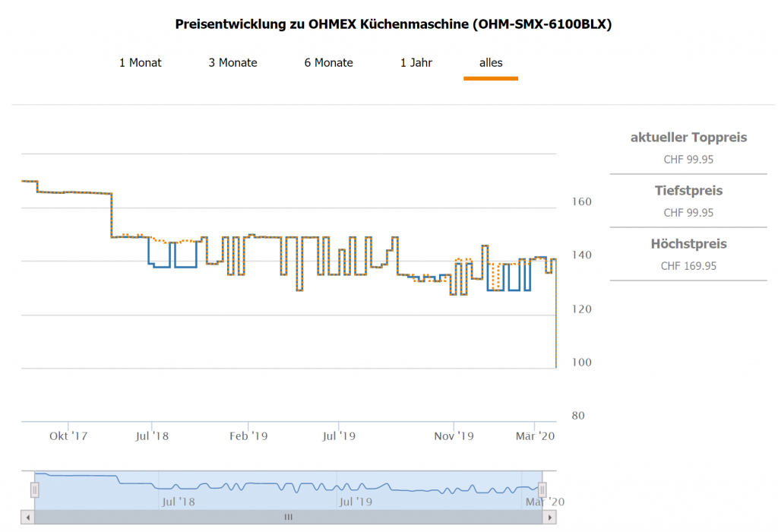Click the Höchstpreis CHF 169.95 value
The image size is (778, 532).
pos(688,265)
